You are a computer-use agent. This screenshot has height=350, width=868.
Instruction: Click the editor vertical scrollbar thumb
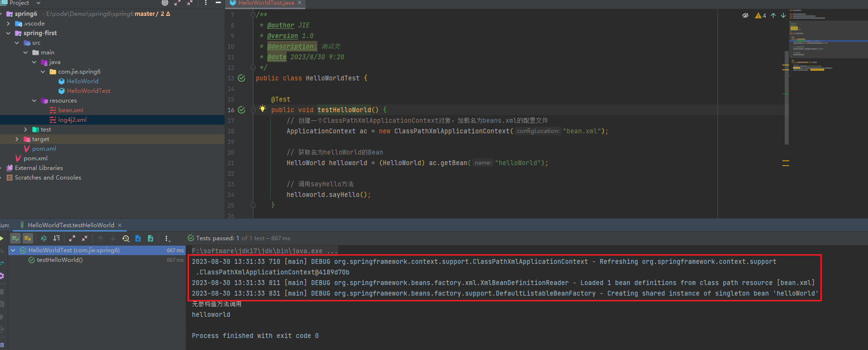(787, 97)
